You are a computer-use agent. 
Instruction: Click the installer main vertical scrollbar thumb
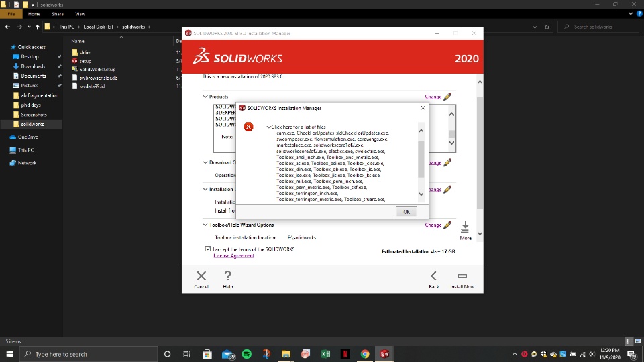pyautogui.click(x=480, y=153)
